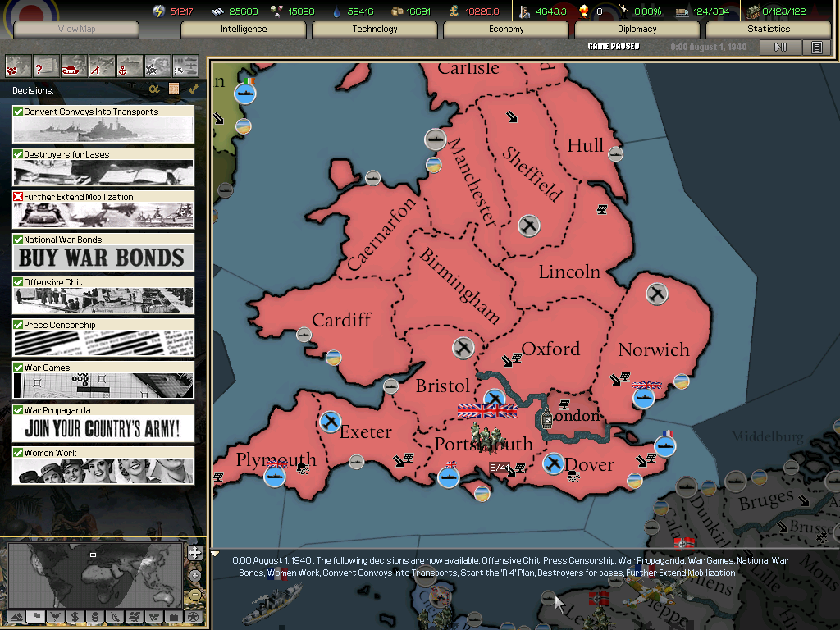
Task: Select the infantry unit at Portsmouth
Action: click(486, 436)
